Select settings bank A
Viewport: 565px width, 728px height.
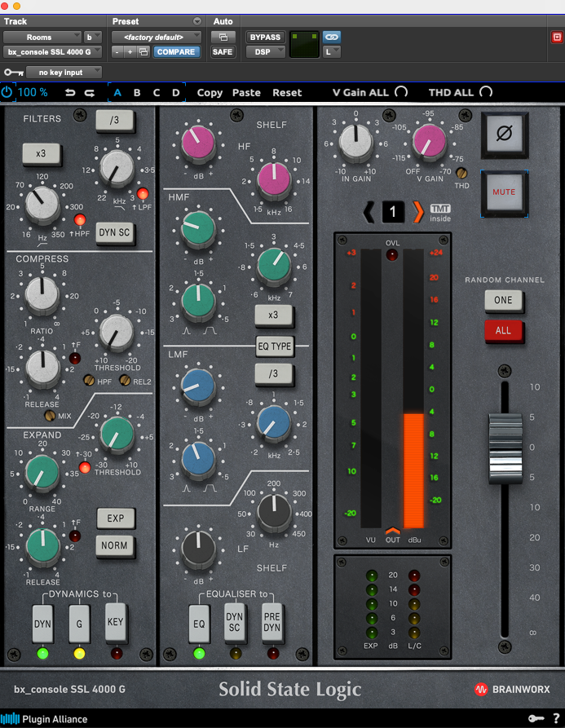[117, 92]
